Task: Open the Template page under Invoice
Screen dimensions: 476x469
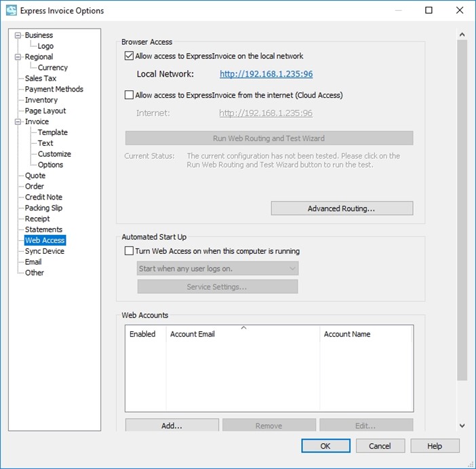Action: [x=52, y=132]
